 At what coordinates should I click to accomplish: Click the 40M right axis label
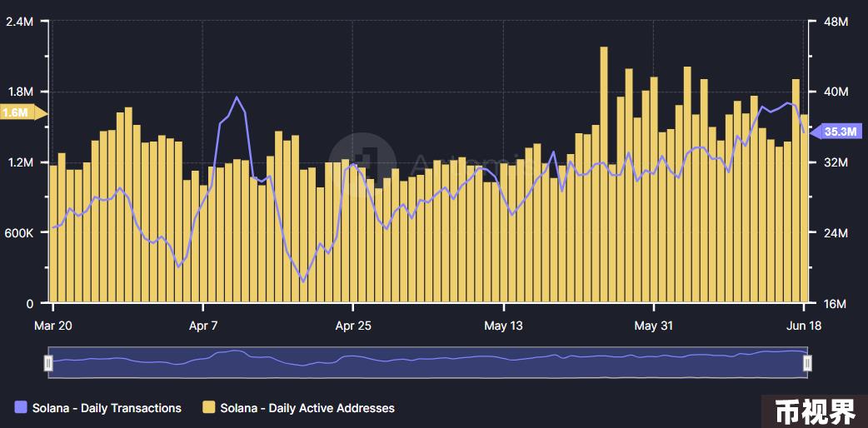(x=836, y=92)
